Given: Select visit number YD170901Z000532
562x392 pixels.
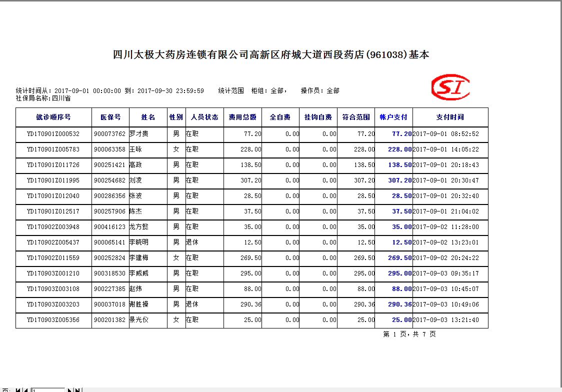Looking at the screenshot, I should (x=53, y=134).
